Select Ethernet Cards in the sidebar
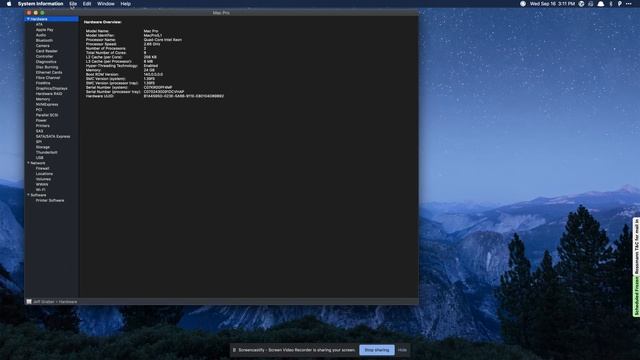 click(x=49, y=72)
